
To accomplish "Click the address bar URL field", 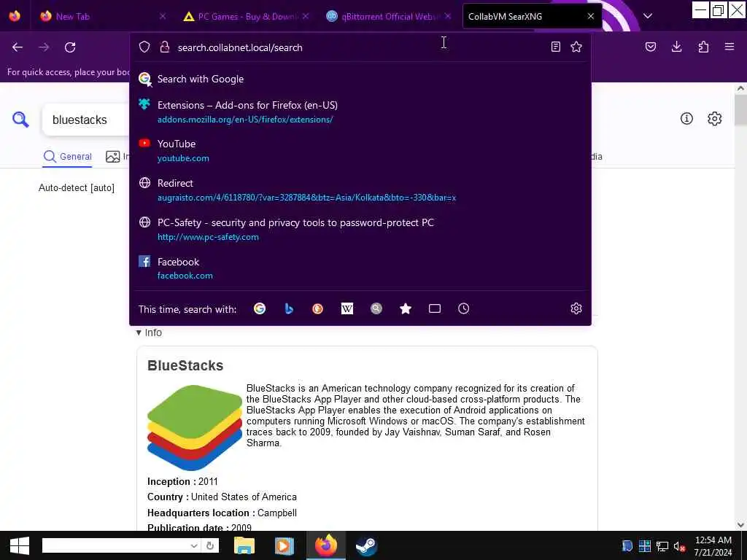I will (361, 47).
